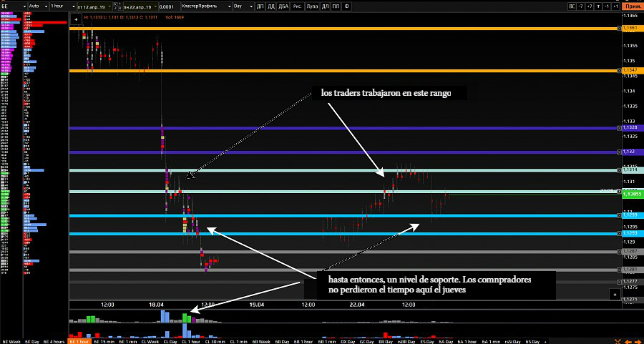644x344 pixels.
Task: Click the Ф toolbar button
Action: click(347, 6)
